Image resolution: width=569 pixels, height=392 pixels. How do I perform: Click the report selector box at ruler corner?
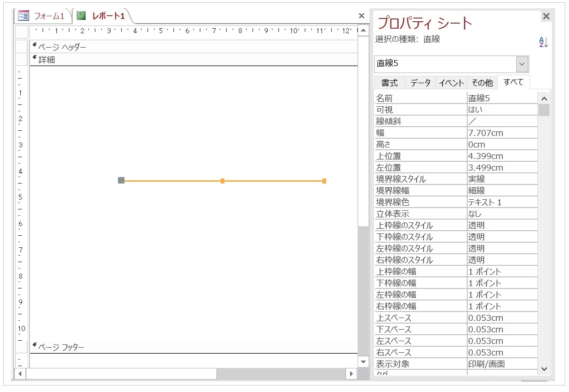tap(22, 32)
